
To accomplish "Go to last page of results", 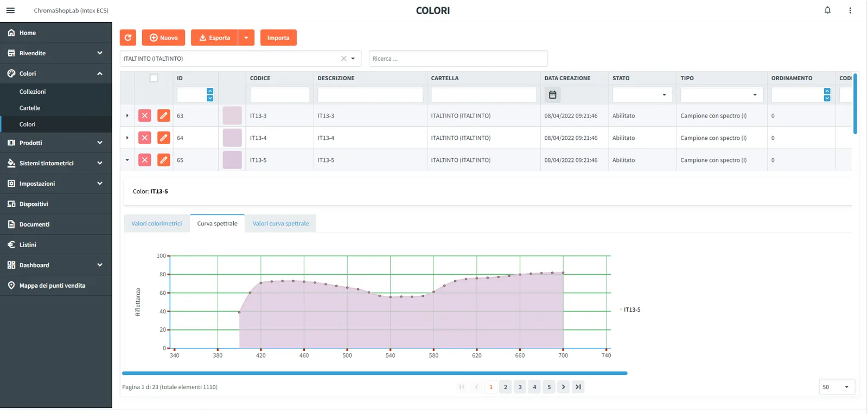I will point(578,387).
